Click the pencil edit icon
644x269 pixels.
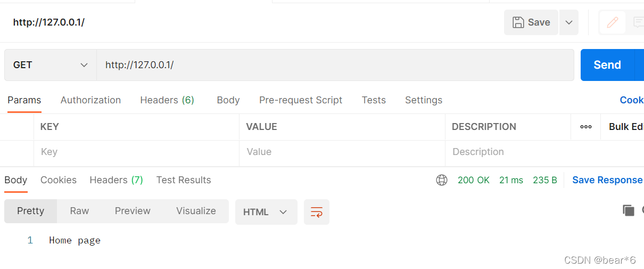pos(613,22)
